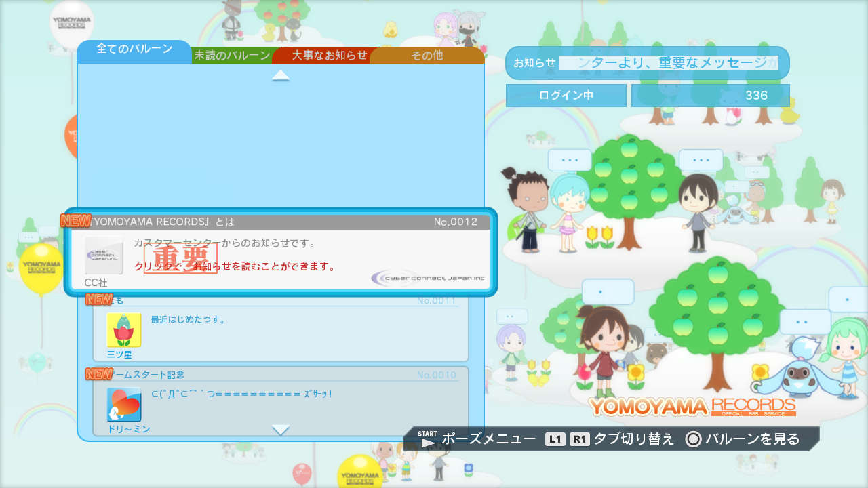Click the NEW badge on balloon No.0010

99,373
